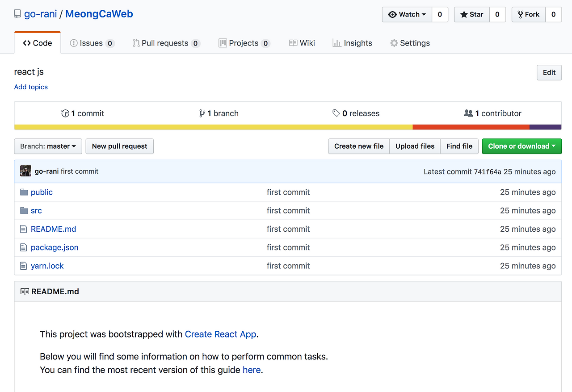Open the Insights tab
The height and width of the screenshot is (392, 572).
(x=352, y=43)
